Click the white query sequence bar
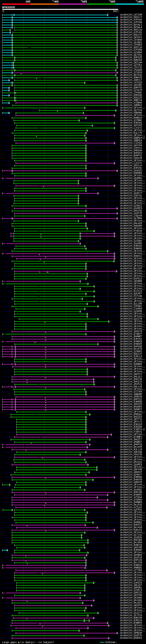The image size is (146, 644). pyautogui.click(x=60, y=9)
